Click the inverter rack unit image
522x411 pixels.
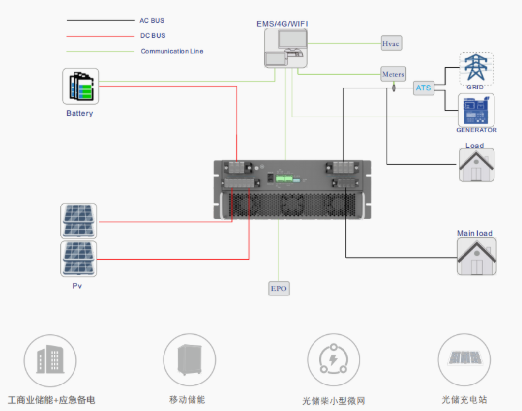pos(292,190)
